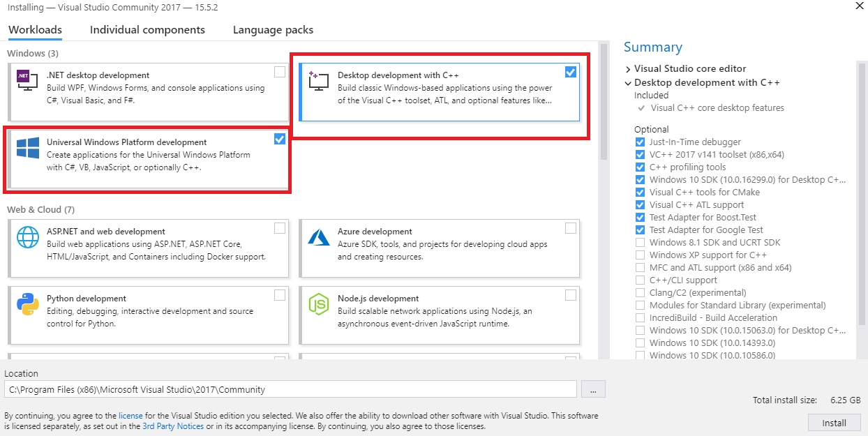The image size is (868, 436).
Task: Click the Web & Cloud (7) section heading
Action: (x=40, y=209)
